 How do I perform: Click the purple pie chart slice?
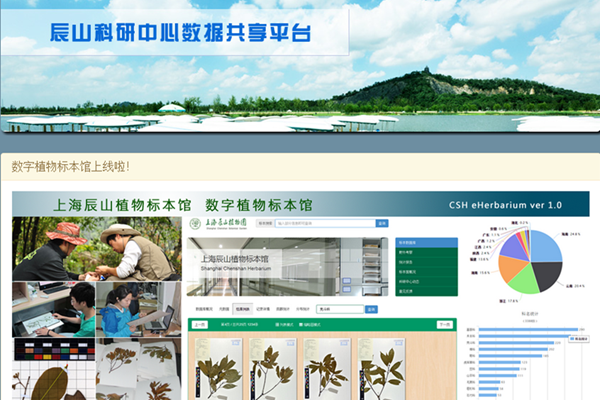point(515,248)
